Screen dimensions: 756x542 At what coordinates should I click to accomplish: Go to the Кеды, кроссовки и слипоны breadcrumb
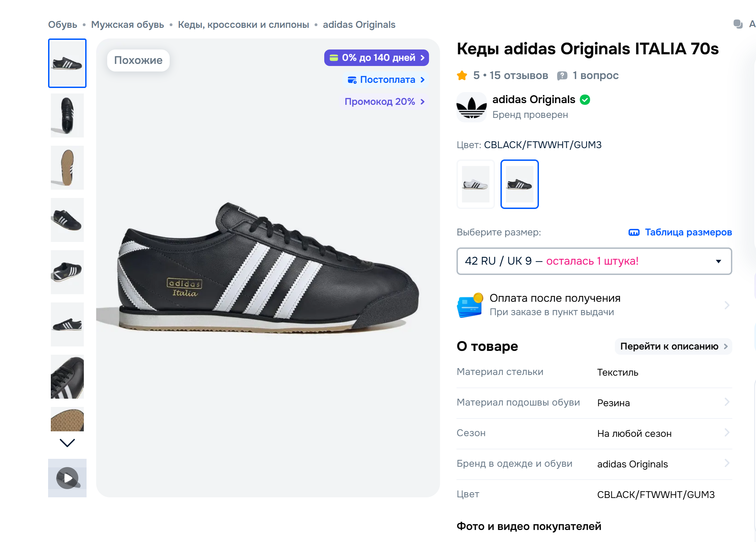coord(244,25)
